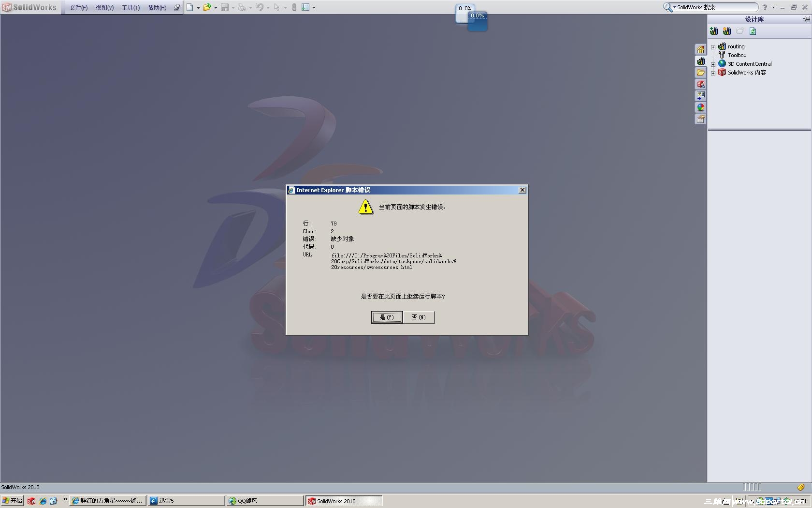Click the SolidWorks logo at top left
This screenshot has height=508, width=812.
coord(29,7)
